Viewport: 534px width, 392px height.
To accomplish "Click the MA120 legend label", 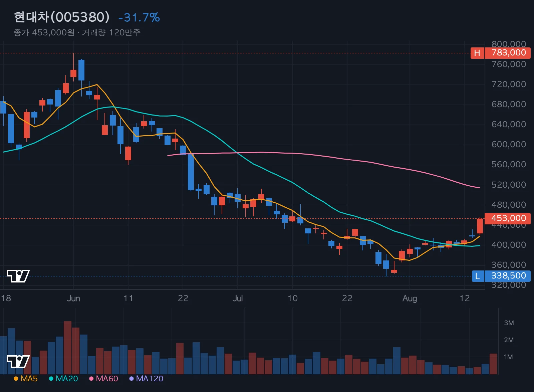I will tap(150, 378).
